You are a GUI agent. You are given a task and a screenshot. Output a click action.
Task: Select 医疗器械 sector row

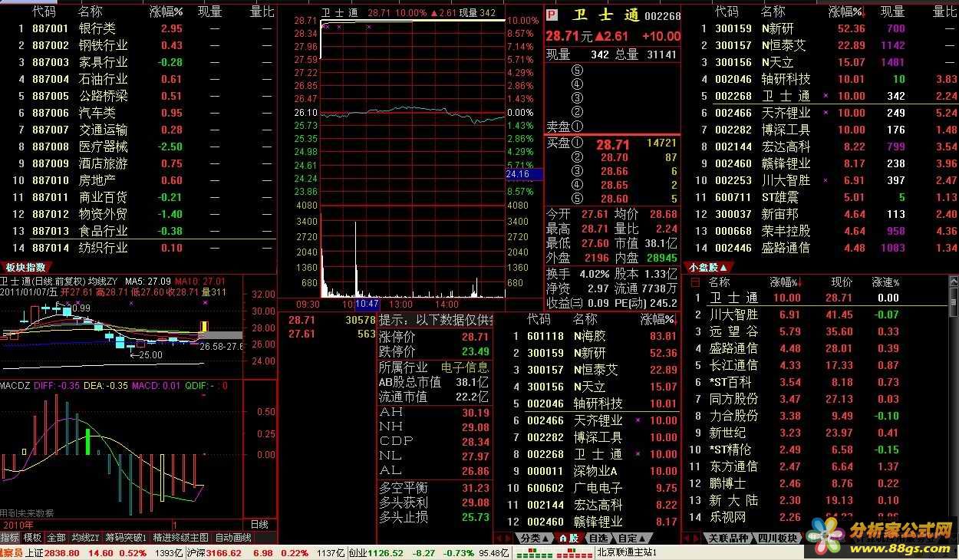(138, 147)
